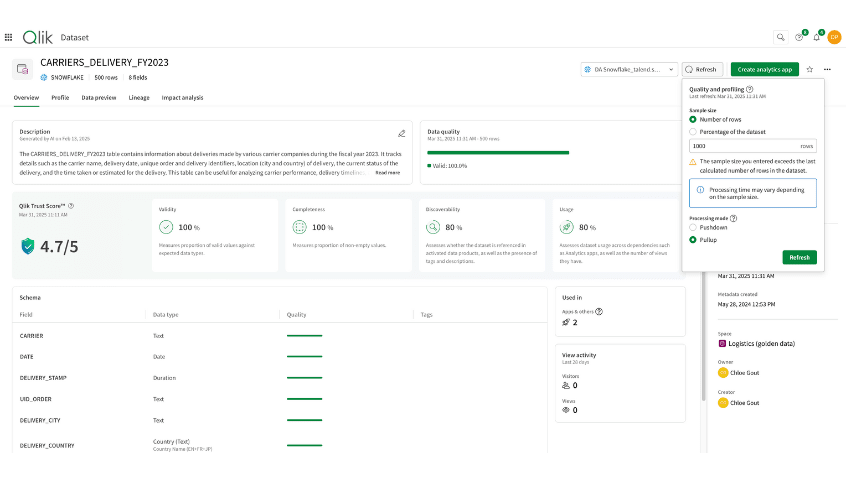
Task: Click the Quality column header
Action: coord(296,314)
